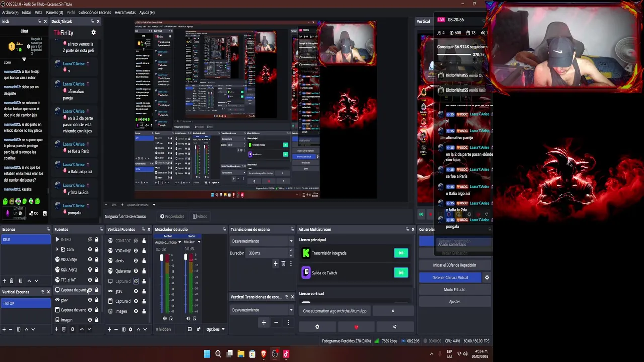Click the Twitch logo for Salida de Twitch
644x362 pixels.
point(306,273)
